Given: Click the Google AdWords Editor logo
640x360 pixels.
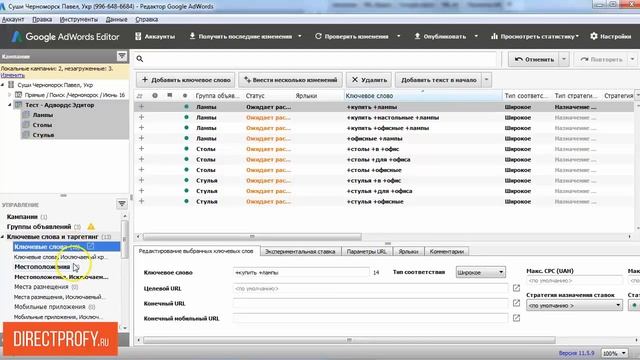Looking at the screenshot, I should (x=65, y=37).
